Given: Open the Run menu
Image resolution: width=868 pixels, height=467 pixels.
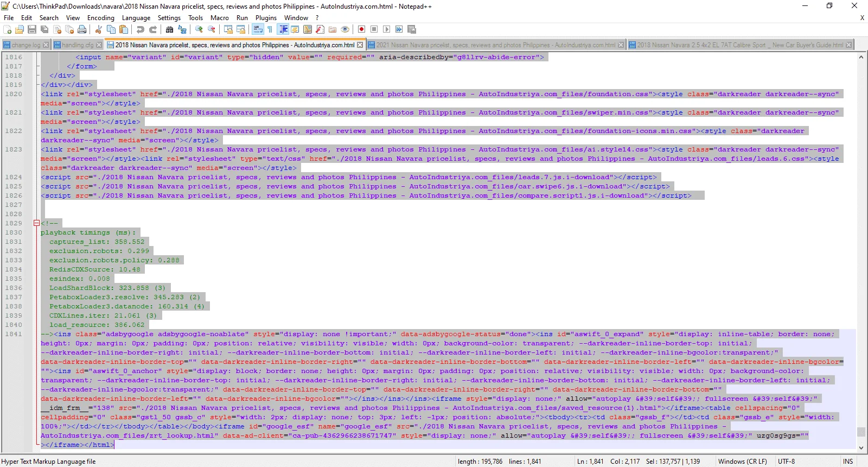Looking at the screenshot, I should coord(242,18).
